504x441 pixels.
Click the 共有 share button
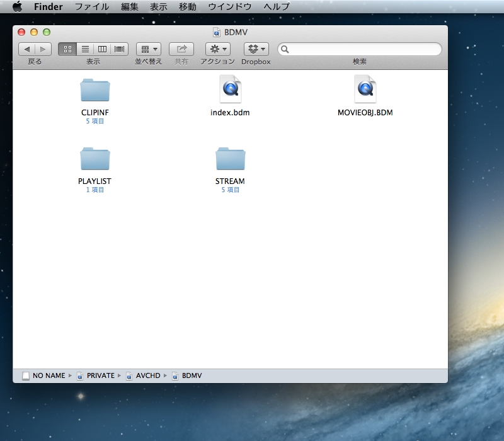181,49
